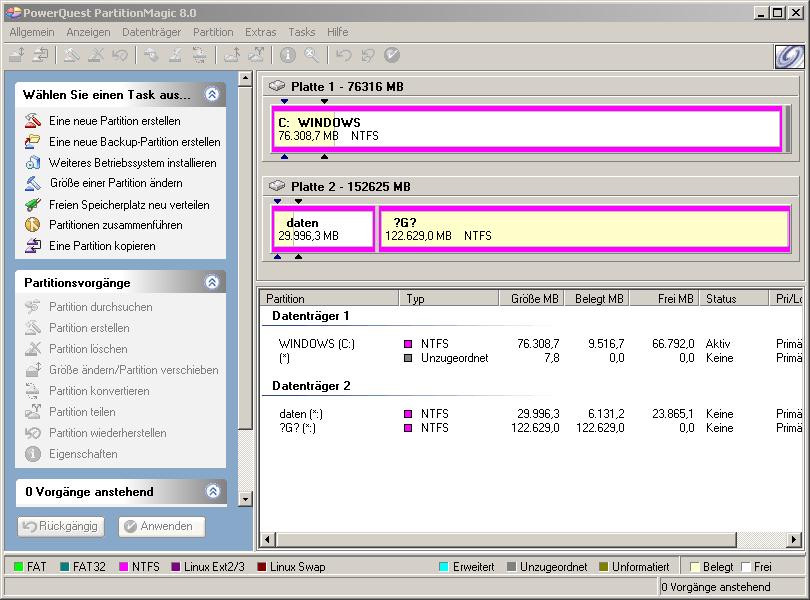The height and width of the screenshot is (600, 810).
Task: Click the Belegt pale yellow legend swatch
Action: (695, 567)
